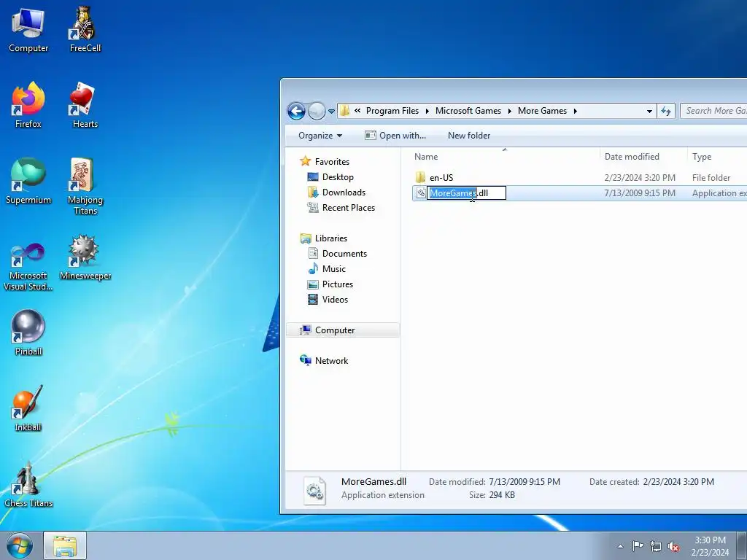Open the taskbar clock and date

pos(710,546)
